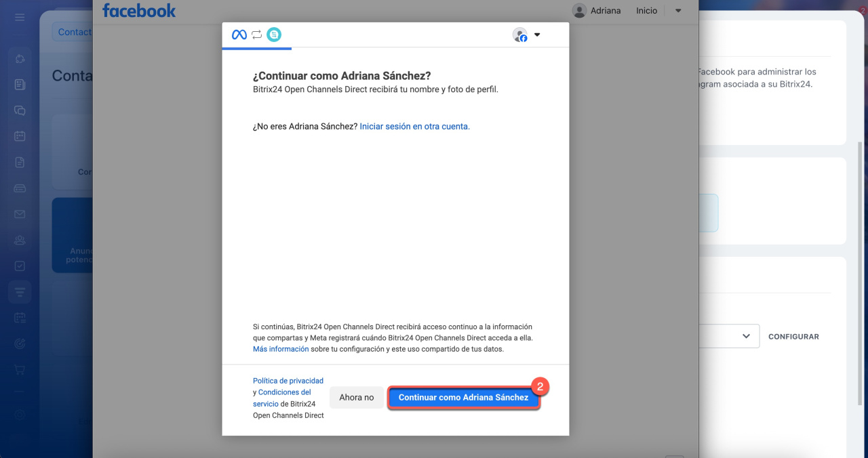Open Adriana's profile name in Facebook header
The height and width of the screenshot is (458, 868).
pos(606,11)
